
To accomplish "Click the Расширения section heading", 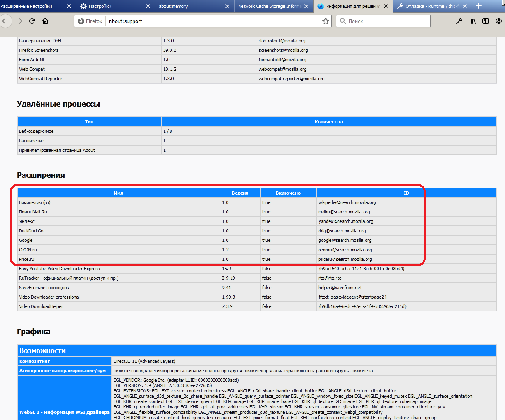I will click(41, 175).
